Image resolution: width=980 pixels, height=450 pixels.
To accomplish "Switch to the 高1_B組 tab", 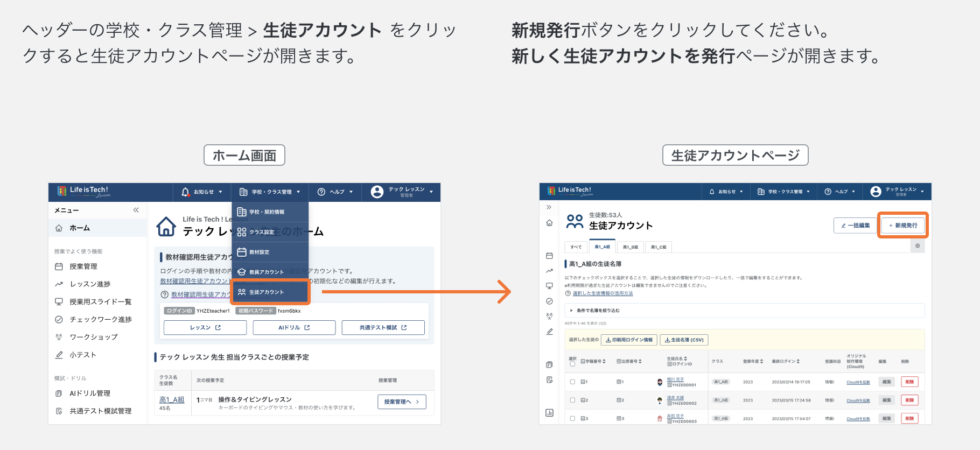I will 630,247.
